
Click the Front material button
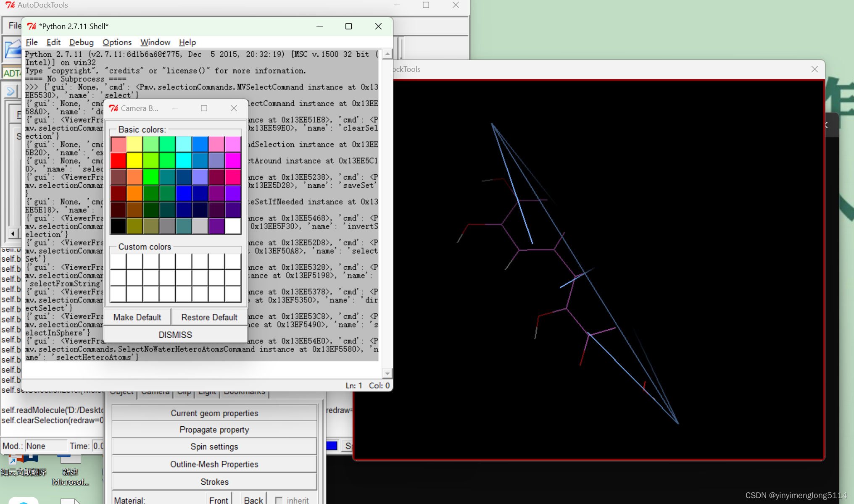point(219,500)
